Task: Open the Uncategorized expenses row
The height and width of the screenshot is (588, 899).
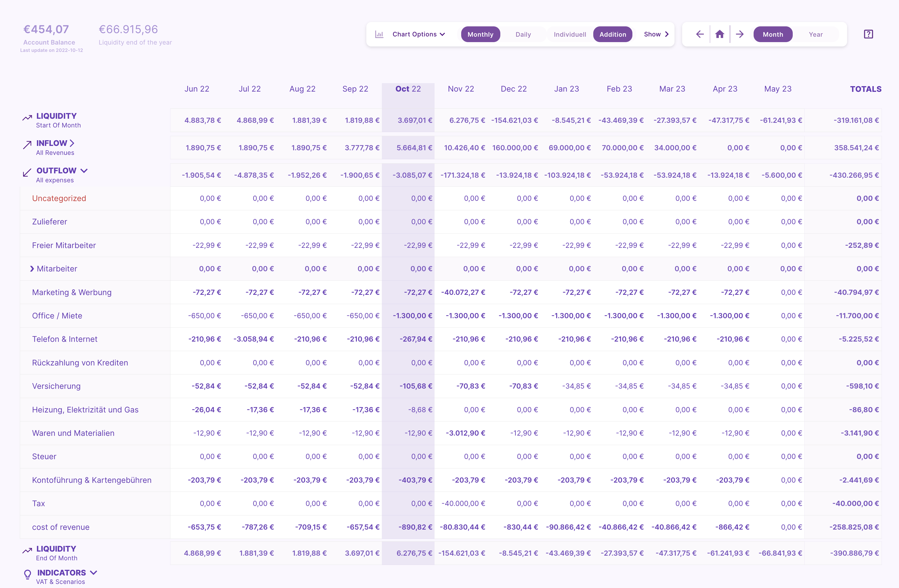Action: [x=59, y=199]
